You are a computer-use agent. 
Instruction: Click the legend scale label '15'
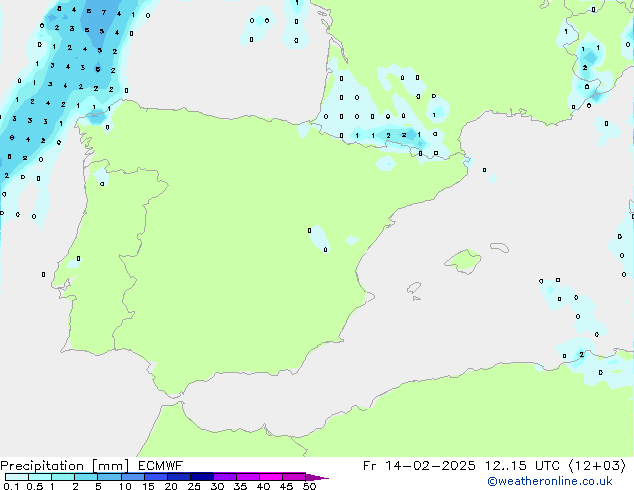point(148,486)
